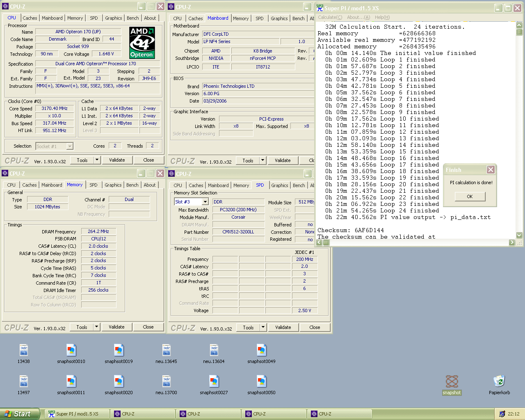Open the Slot #3 memory slot dropdown
The height and width of the screenshot is (420, 525).
tap(205, 202)
